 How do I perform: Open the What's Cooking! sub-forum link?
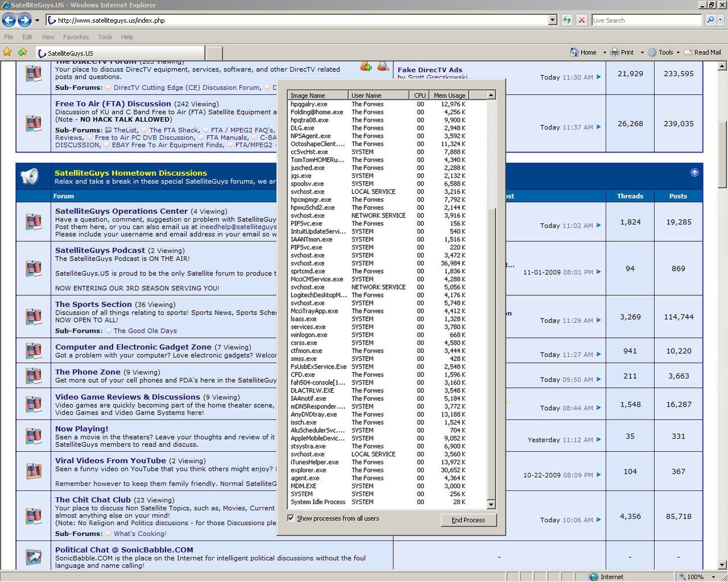coord(140,534)
